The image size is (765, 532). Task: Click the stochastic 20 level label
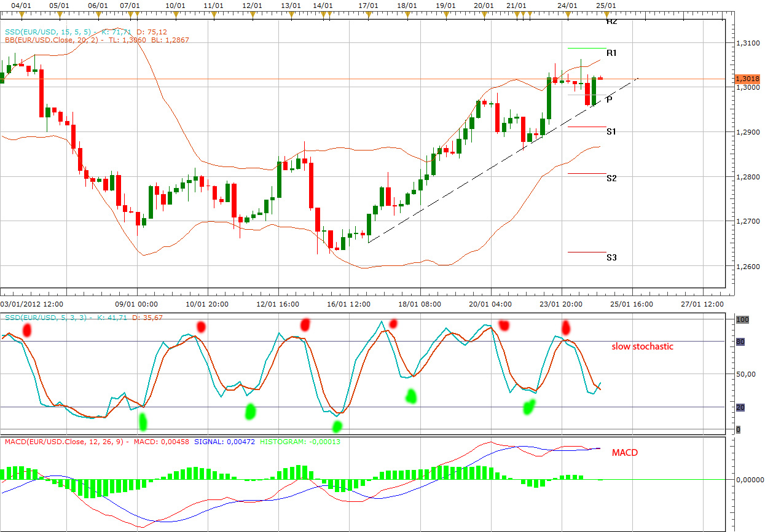tap(740, 407)
